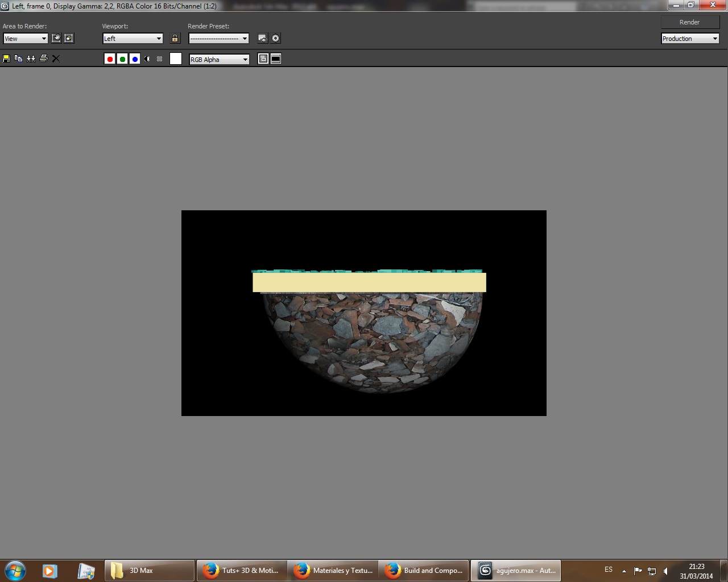Clone the rendered frame window
Image resolution: width=728 pixels, height=582 pixels.
(31, 59)
